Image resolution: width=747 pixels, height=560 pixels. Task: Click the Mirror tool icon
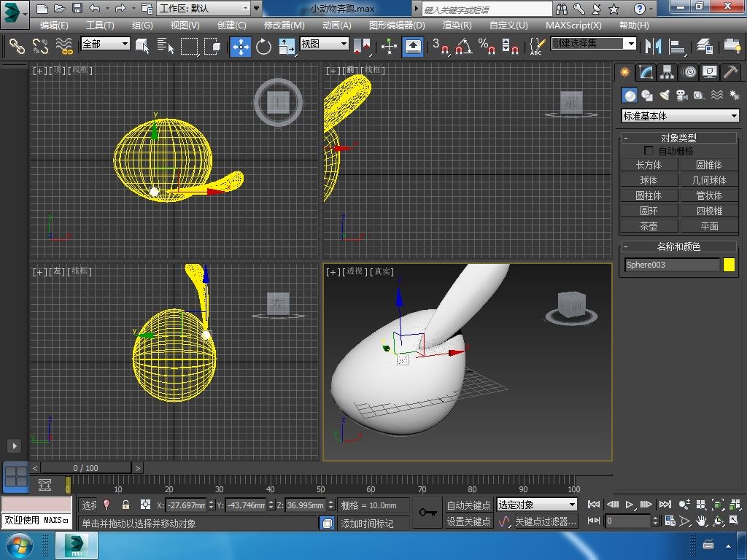[653, 46]
